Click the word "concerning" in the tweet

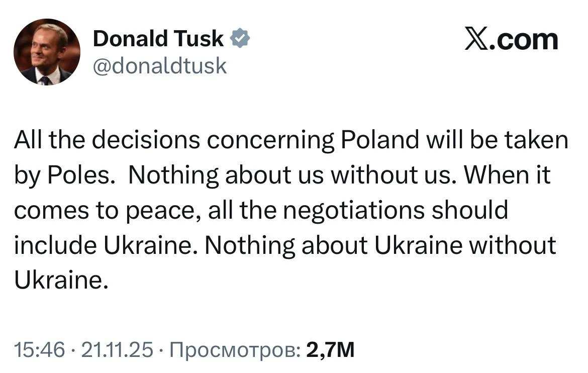[271, 141]
